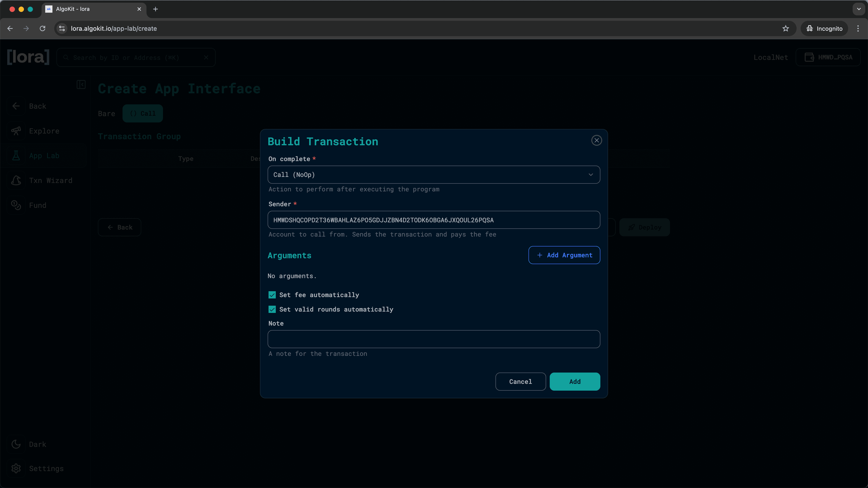Clear the search field with the X icon
The image size is (868, 488).
[x=206, y=57]
